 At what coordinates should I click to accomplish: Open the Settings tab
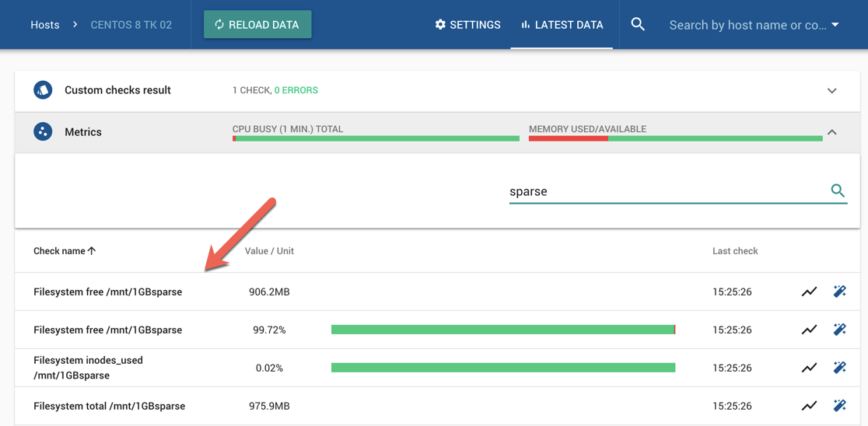tap(467, 25)
